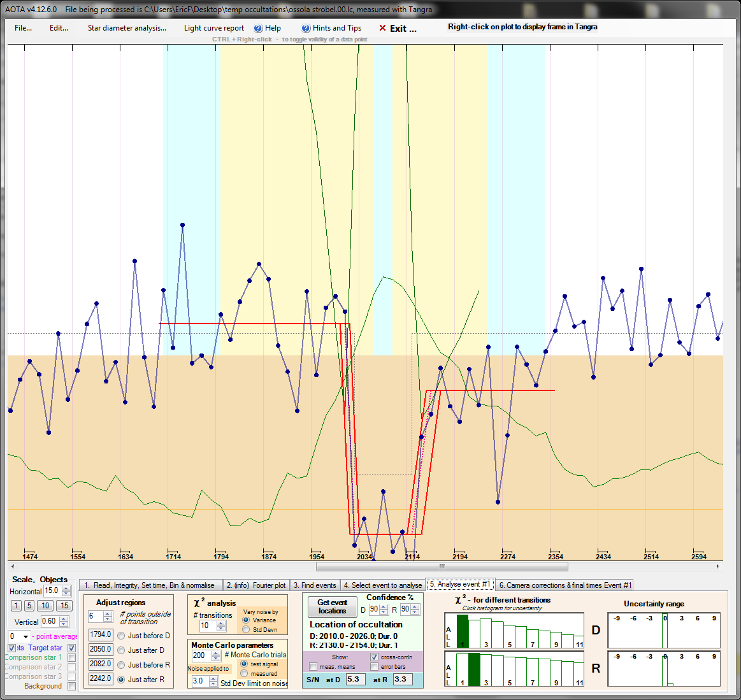Click the Confidence D spinner arrows

384,610
